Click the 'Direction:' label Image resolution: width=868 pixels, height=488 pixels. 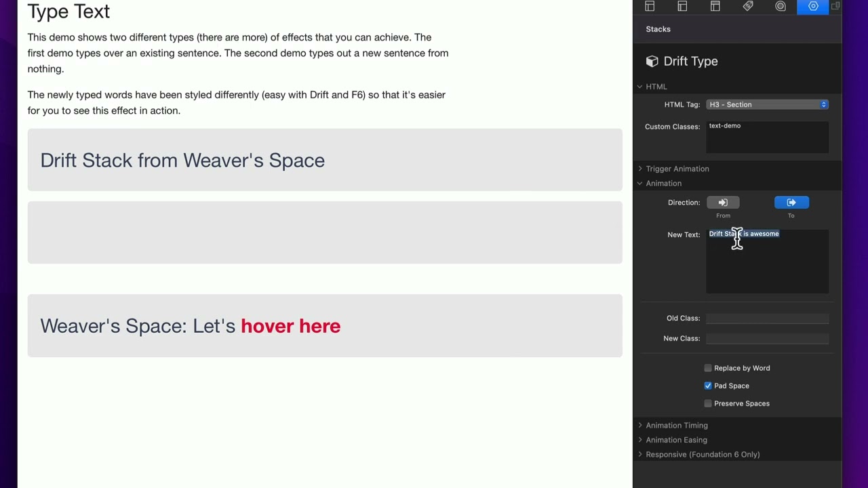(684, 203)
